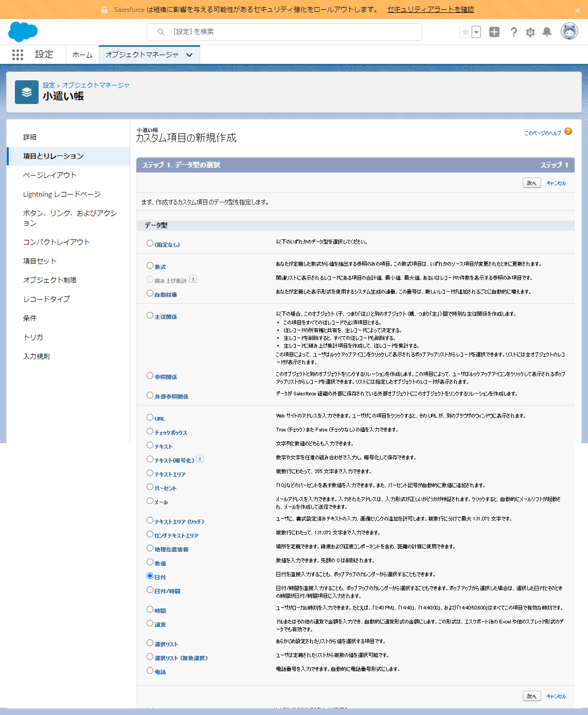Click the object manager layers icon
Viewport: 588px width, 715px height.
pyautogui.click(x=27, y=92)
